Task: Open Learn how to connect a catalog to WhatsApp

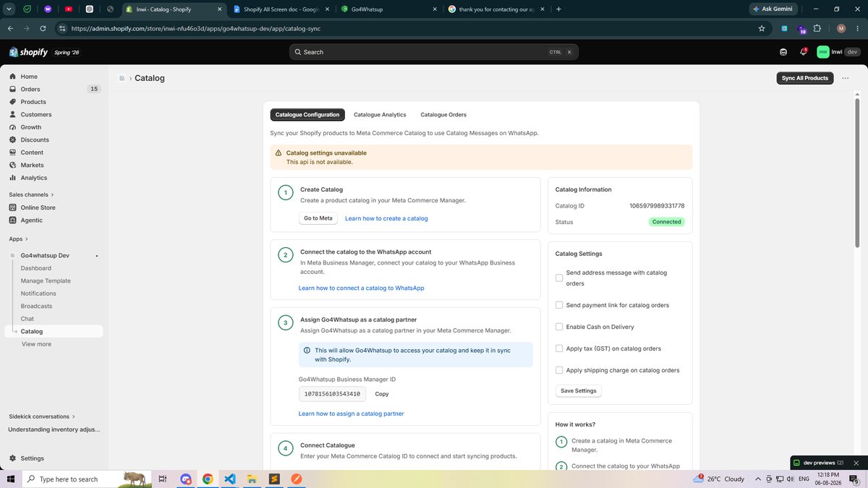Action: (362, 288)
